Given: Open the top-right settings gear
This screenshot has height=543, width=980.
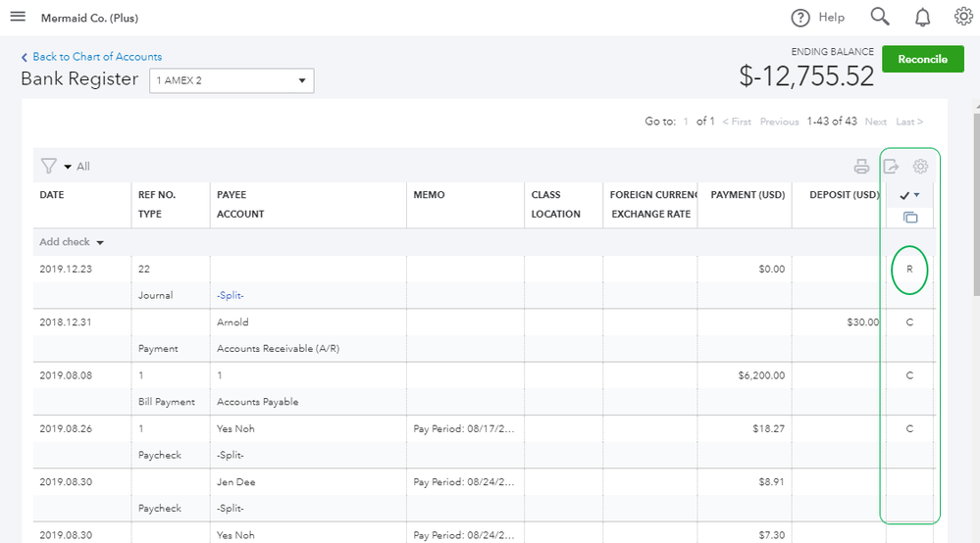Looking at the screenshot, I should coord(963,17).
